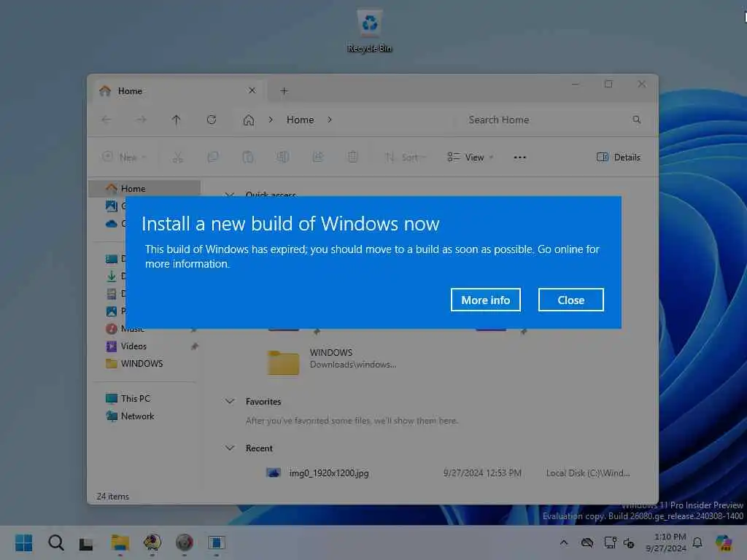Click the search magnifier icon in Explorer
Viewport: 747px width, 560px height.
click(x=636, y=120)
